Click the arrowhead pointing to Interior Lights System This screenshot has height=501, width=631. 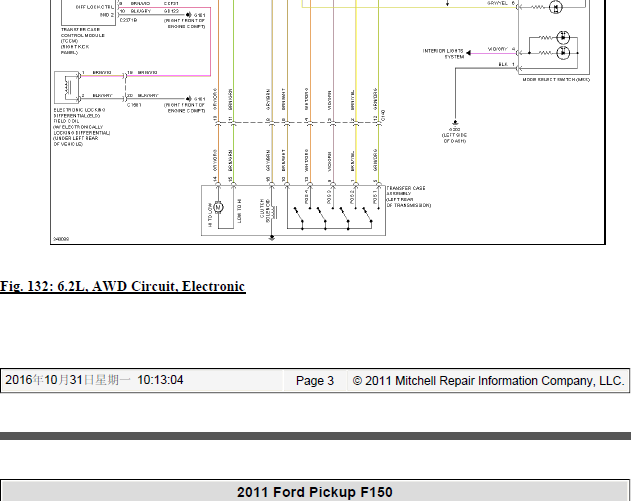[x=468, y=53]
